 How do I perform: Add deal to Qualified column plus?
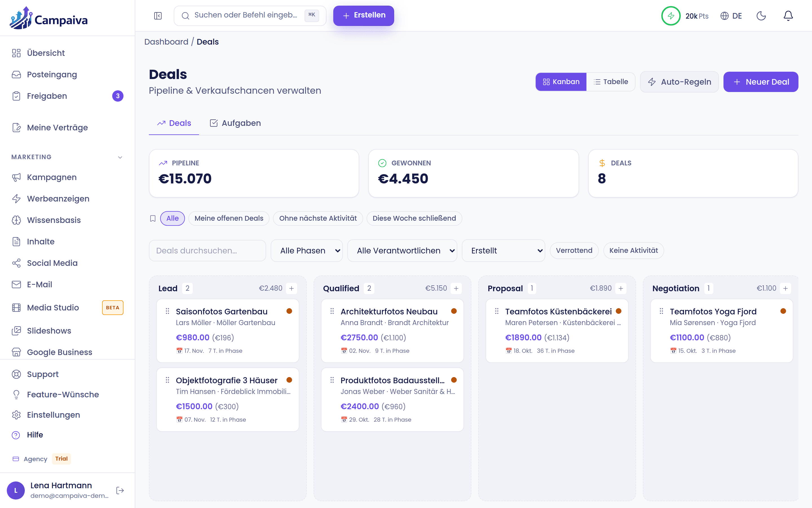click(x=456, y=288)
